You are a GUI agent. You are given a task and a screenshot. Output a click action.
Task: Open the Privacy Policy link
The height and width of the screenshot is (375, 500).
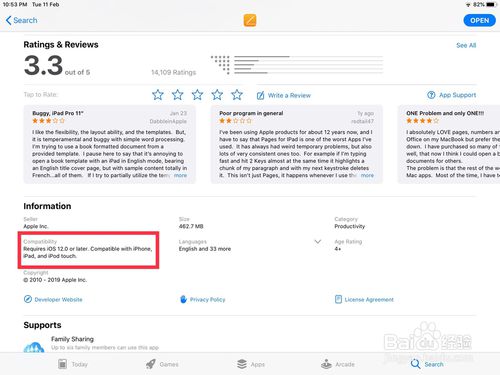pos(207,300)
